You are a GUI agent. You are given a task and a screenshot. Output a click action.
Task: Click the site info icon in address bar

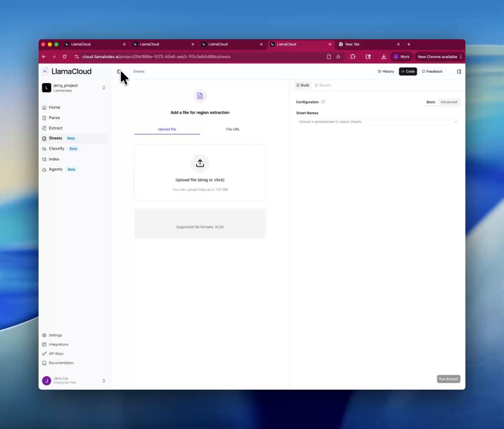[x=76, y=57]
